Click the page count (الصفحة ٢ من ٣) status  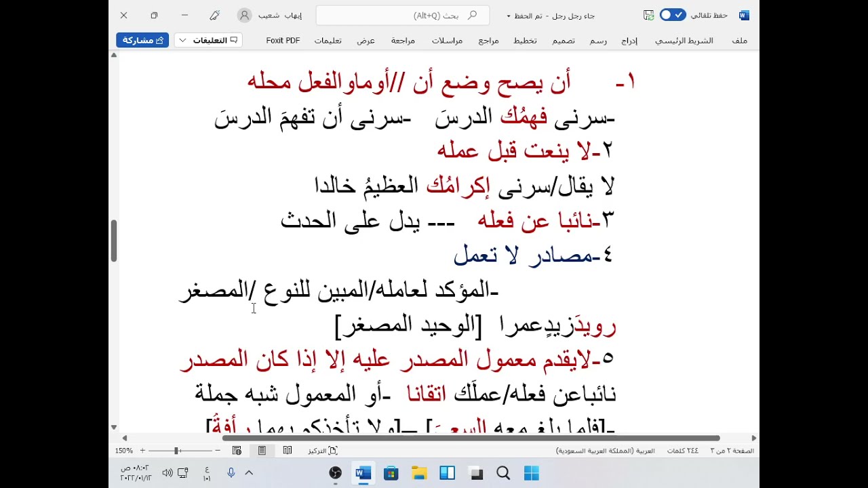coord(732,451)
